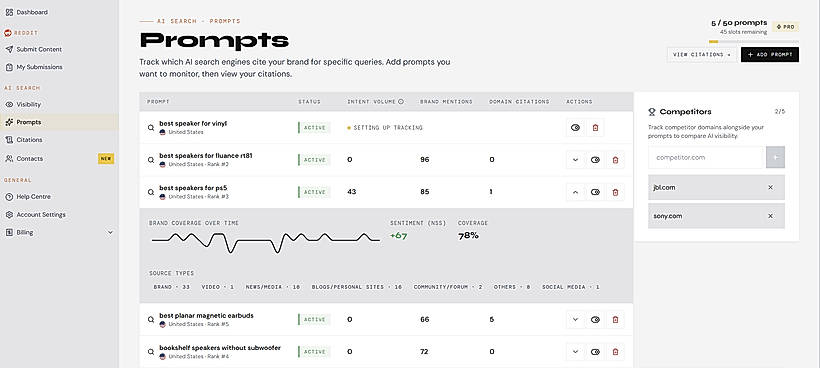Image resolution: width=820 pixels, height=368 pixels.
Task: Toggle tracking for best speaker for vinyl
Action: click(x=575, y=128)
